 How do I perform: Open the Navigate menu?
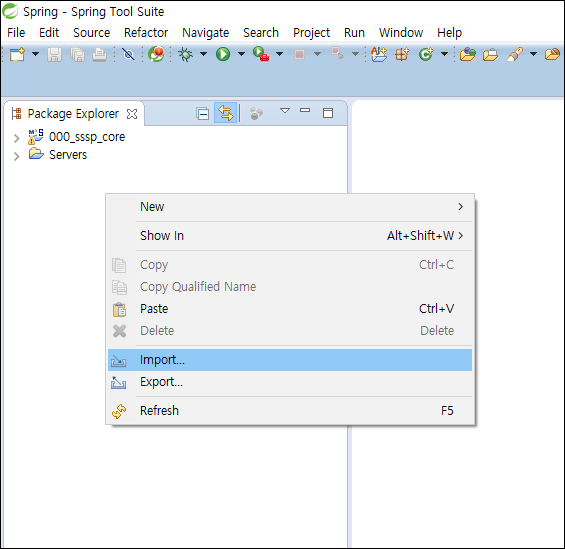click(x=205, y=33)
